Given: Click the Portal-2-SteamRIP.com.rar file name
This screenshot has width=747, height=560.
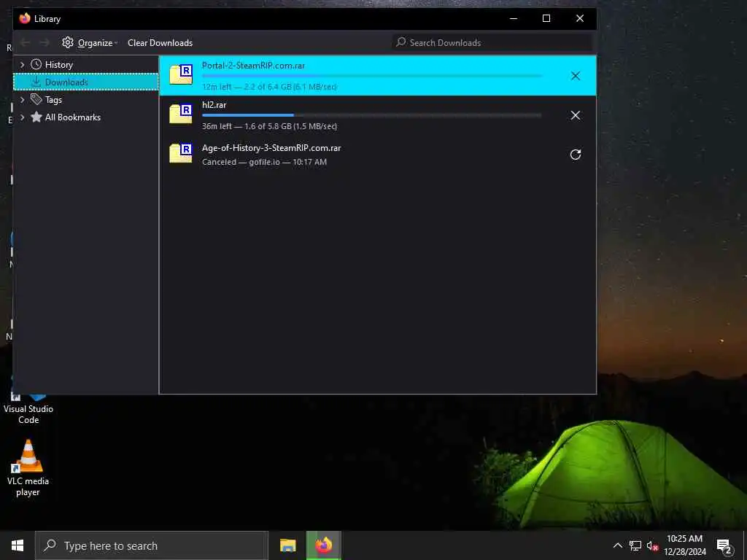Looking at the screenshot, I should click(253, 65).
